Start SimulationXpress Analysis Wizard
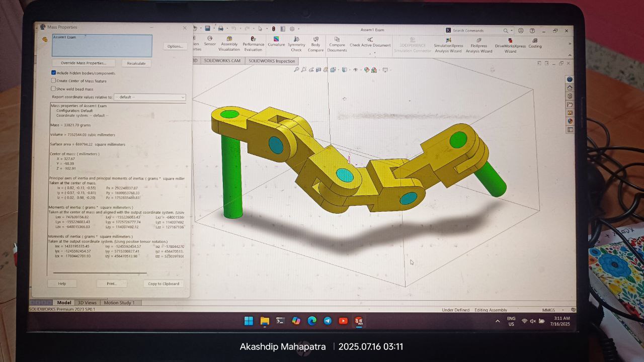The image size is (644, 362). [448, 45]
